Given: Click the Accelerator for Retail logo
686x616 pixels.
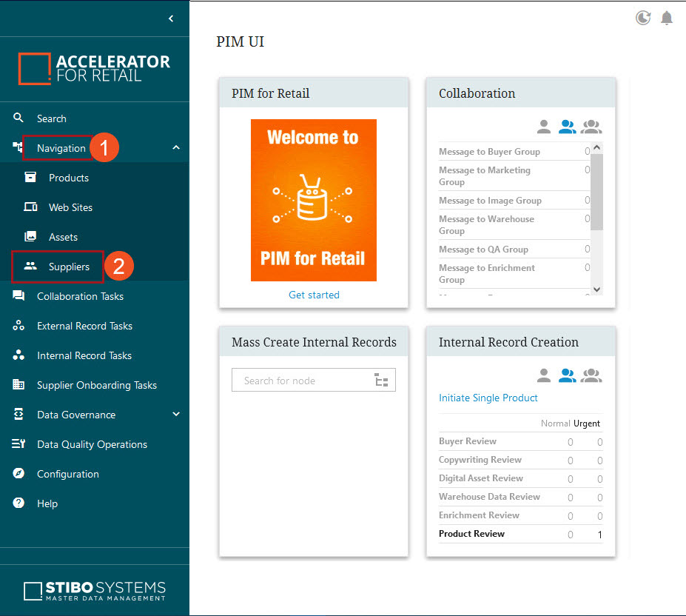Looking at the screenshot, I should (94, 69).
